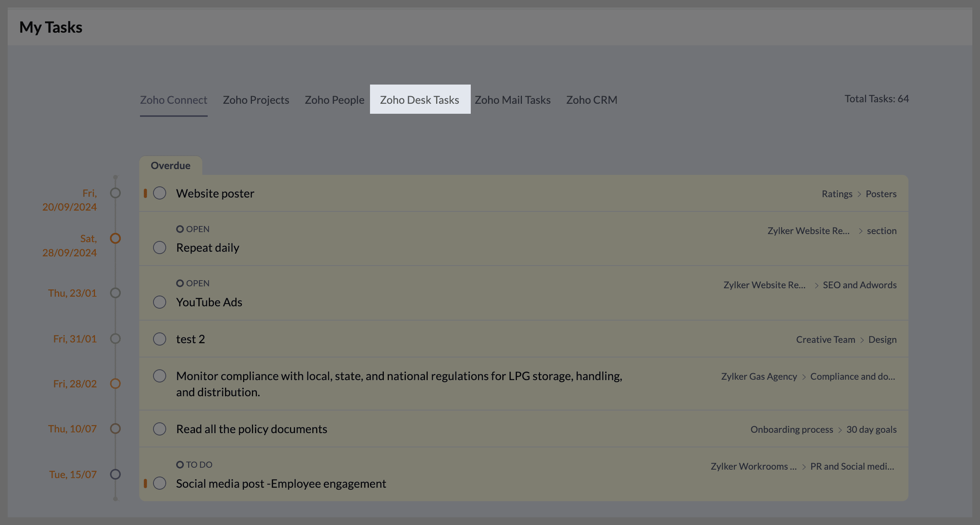The image size is (980, 525).
Task: Tick the test 2 task checkbox
Action: 160,339
